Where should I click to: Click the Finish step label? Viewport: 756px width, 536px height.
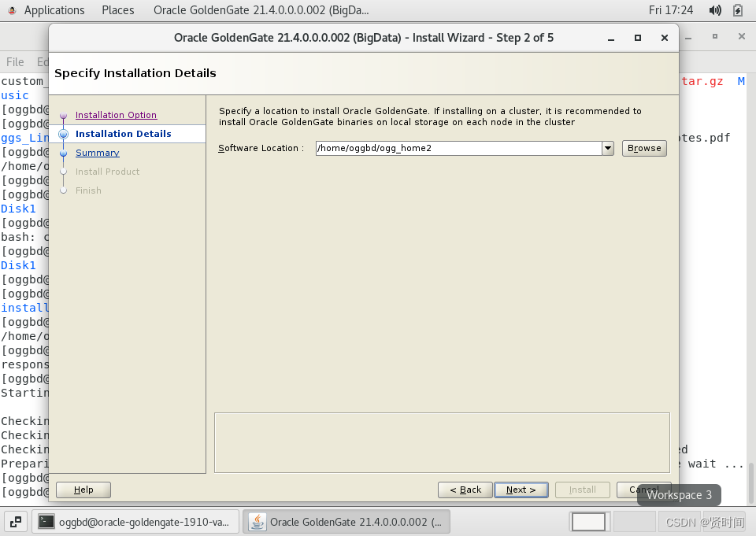coord(88,190)
